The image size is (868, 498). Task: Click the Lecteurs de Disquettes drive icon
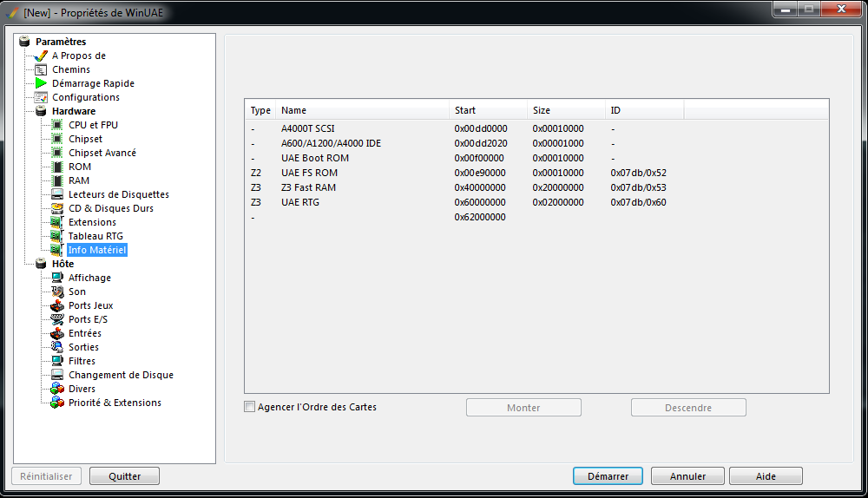click(57, 194)
